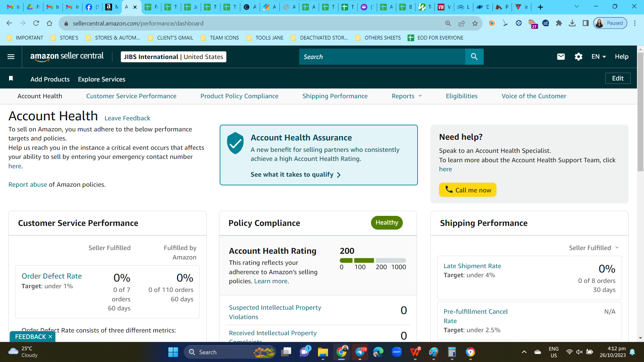
Task: Open TOOLS JANE bookmarks folder
Action: (x=265, y=38)
